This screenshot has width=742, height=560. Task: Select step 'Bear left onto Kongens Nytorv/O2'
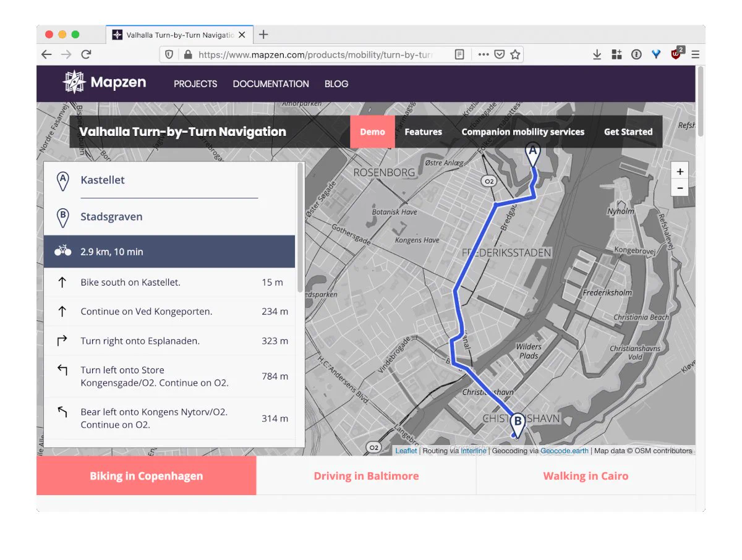pos(169,418)
